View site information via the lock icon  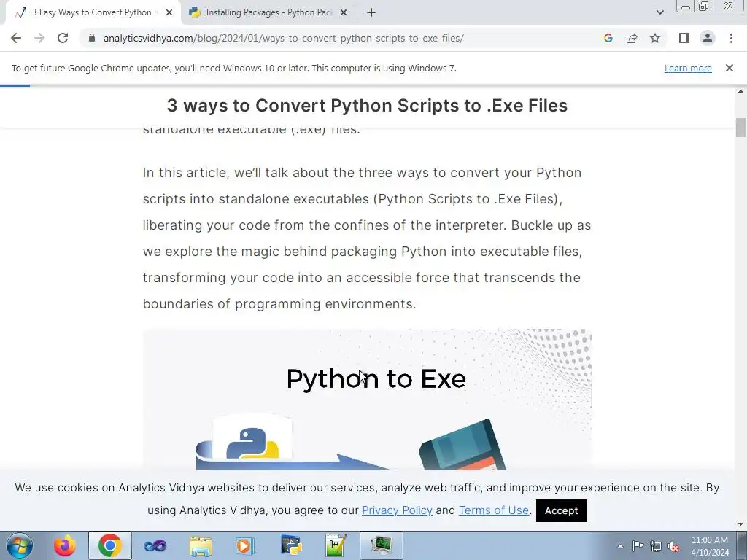pos(92,38)
